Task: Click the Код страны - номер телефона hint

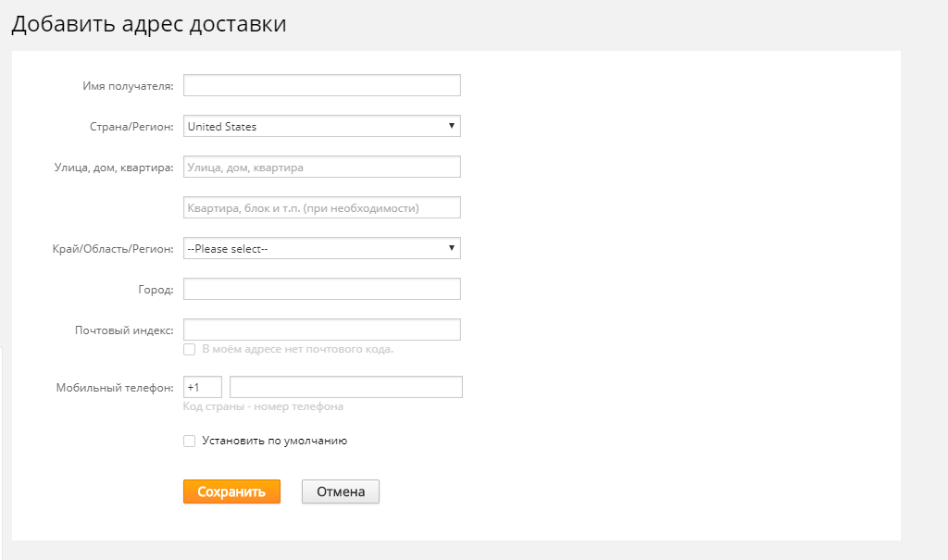Action: click(263, 406)
